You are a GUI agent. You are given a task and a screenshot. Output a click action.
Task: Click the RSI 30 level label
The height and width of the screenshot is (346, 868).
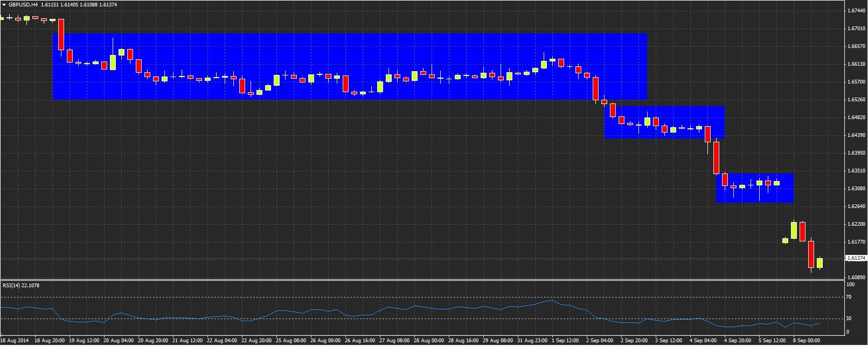[850, 319]
